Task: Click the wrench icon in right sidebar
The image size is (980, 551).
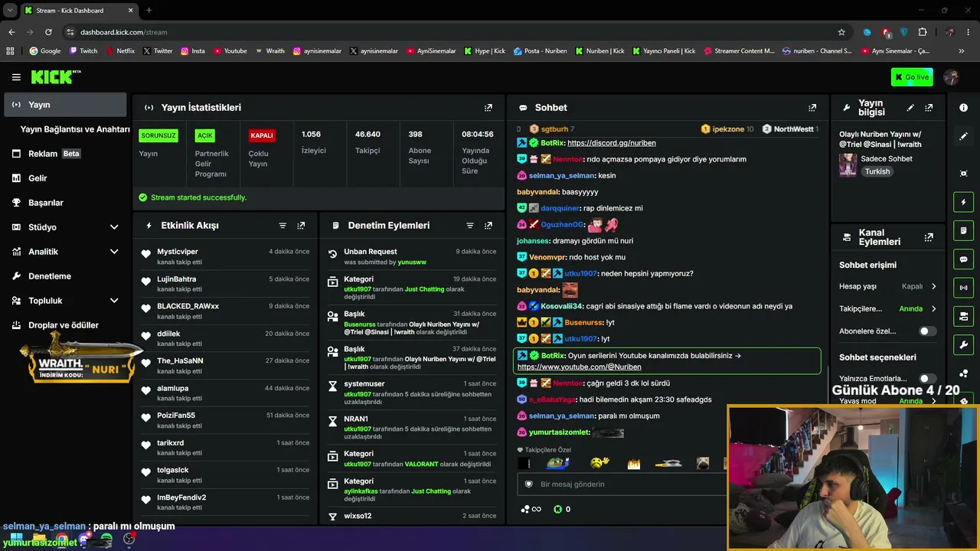Action: [963, 345]
